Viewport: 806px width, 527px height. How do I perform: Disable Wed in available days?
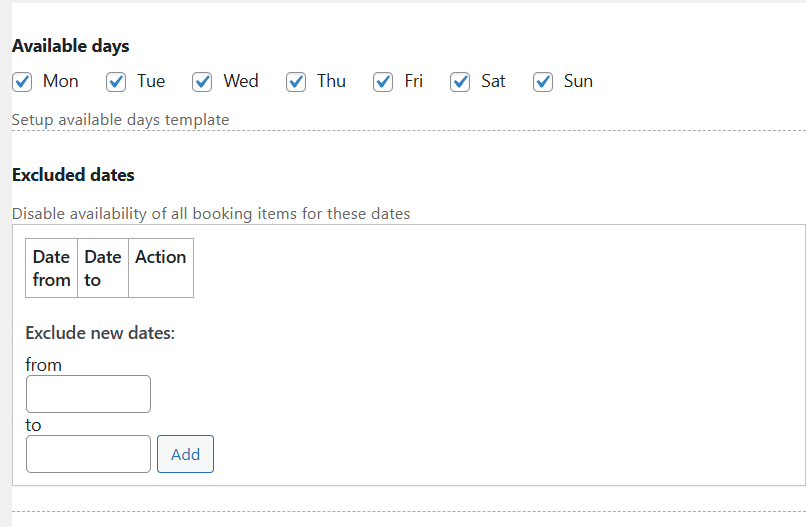click(x=203, y=82)
